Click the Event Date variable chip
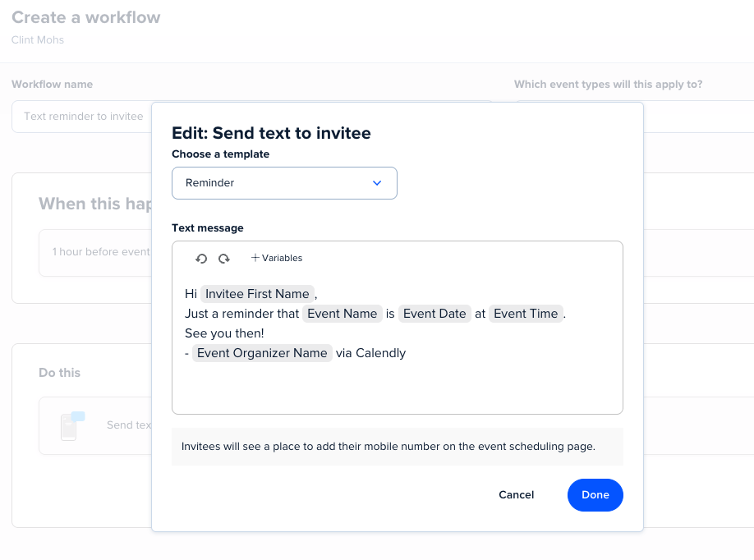Screen dimensions: 754x560 tap(434, 314)
